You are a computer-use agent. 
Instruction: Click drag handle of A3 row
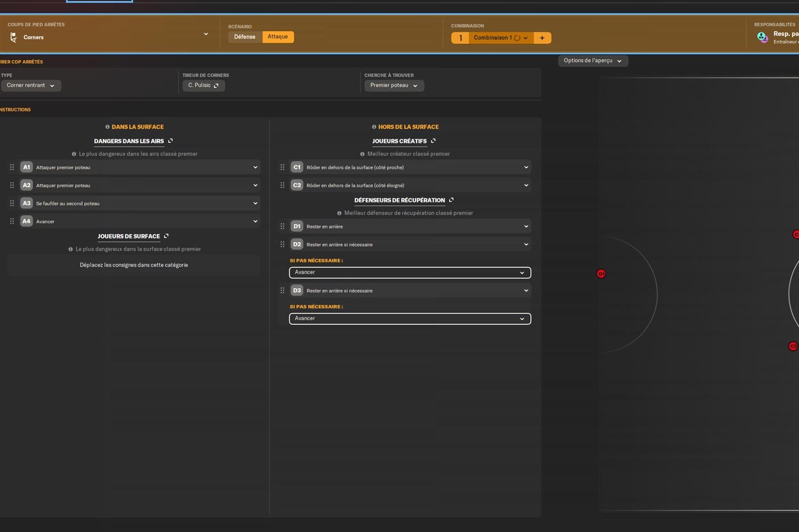(12, 203)
